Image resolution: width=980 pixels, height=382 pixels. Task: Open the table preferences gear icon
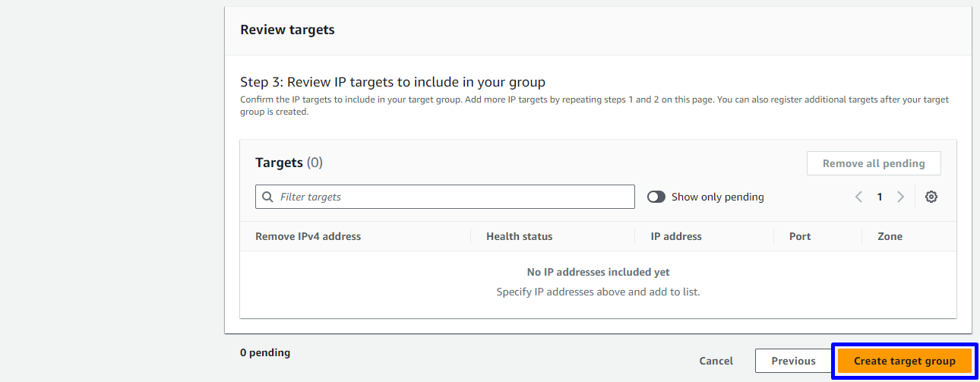[931, 197]
